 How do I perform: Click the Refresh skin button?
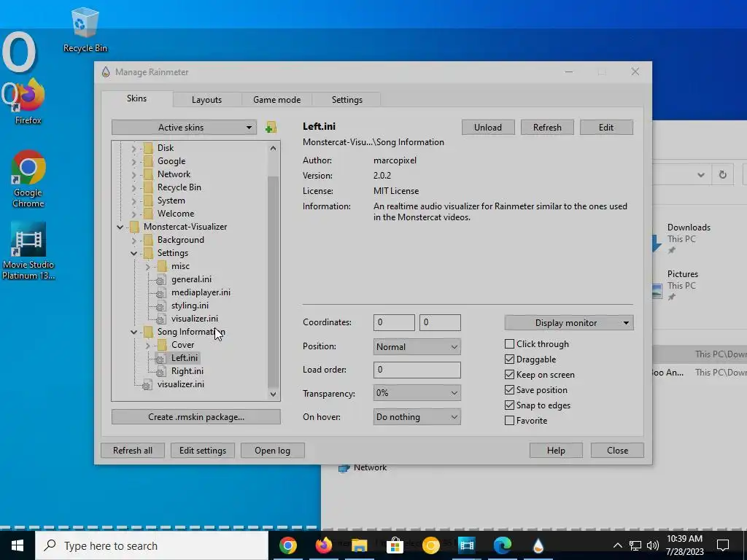(547, 127)
